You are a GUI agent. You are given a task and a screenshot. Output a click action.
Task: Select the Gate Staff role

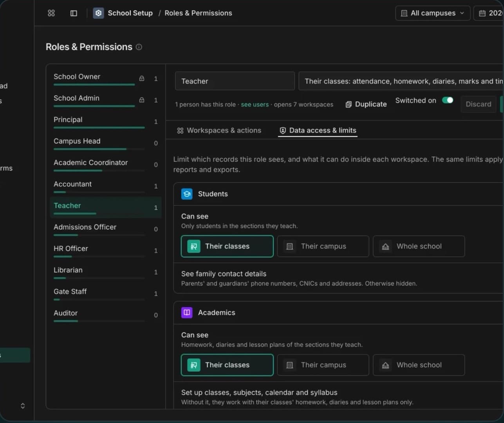[106, 294]
